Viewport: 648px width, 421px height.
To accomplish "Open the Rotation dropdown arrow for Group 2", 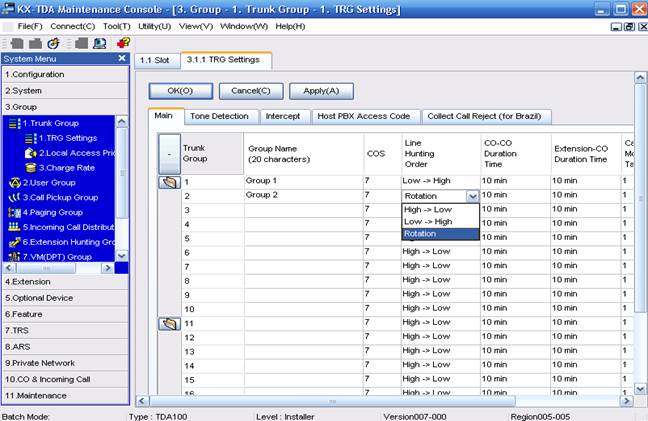I will (x=472, y=196).
